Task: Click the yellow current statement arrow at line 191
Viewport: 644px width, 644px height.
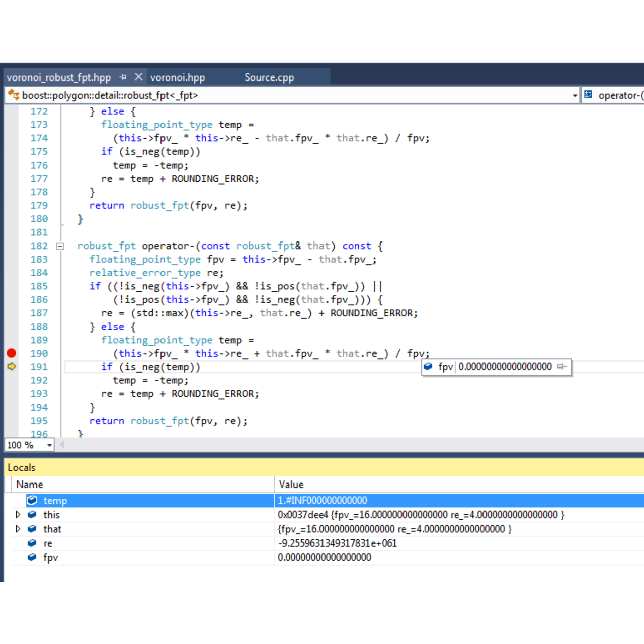Action: (11, 367)
